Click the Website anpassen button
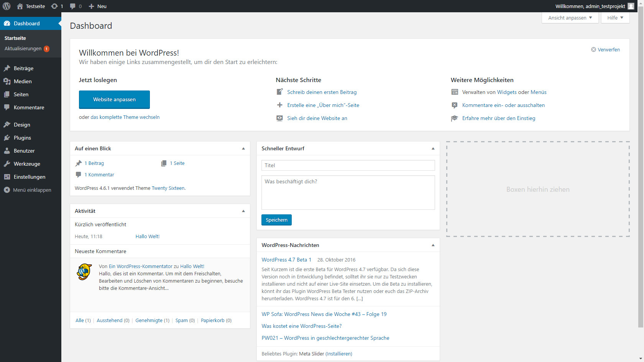Viewport: 644px width, 362px height. click(x=114, y=99)
